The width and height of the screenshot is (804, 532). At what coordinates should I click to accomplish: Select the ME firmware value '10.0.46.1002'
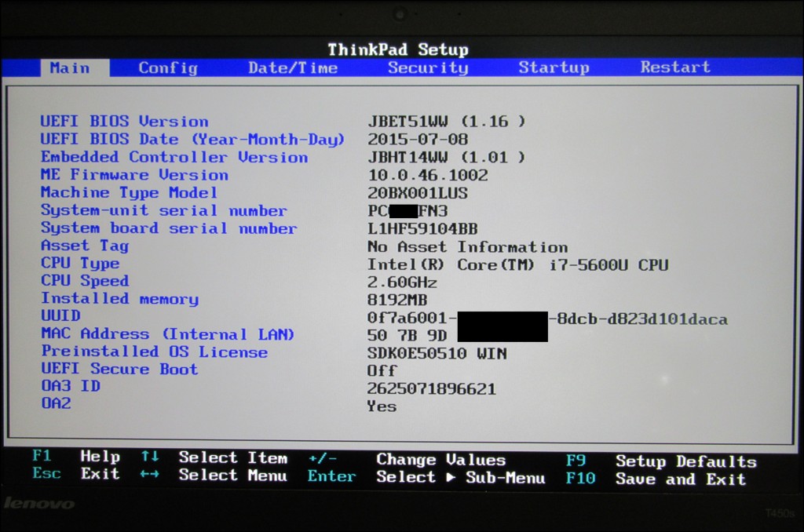(428, 175)
